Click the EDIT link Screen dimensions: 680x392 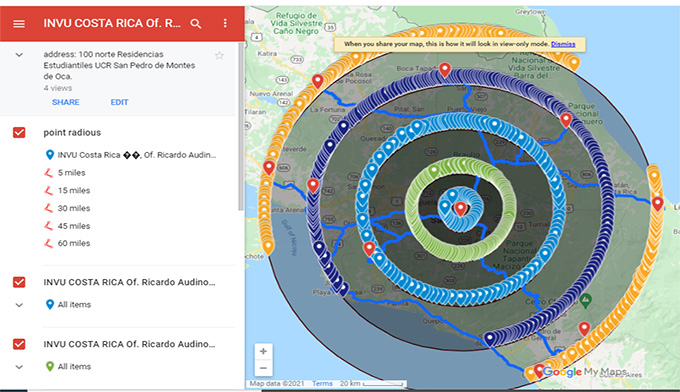pos(119,102)
